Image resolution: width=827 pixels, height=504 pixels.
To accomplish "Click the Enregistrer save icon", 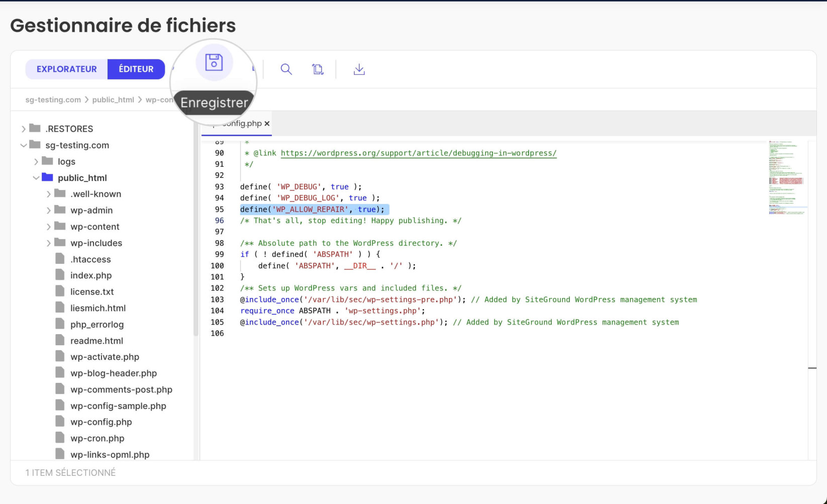I will pyautogui.click(x=214, y=62).
